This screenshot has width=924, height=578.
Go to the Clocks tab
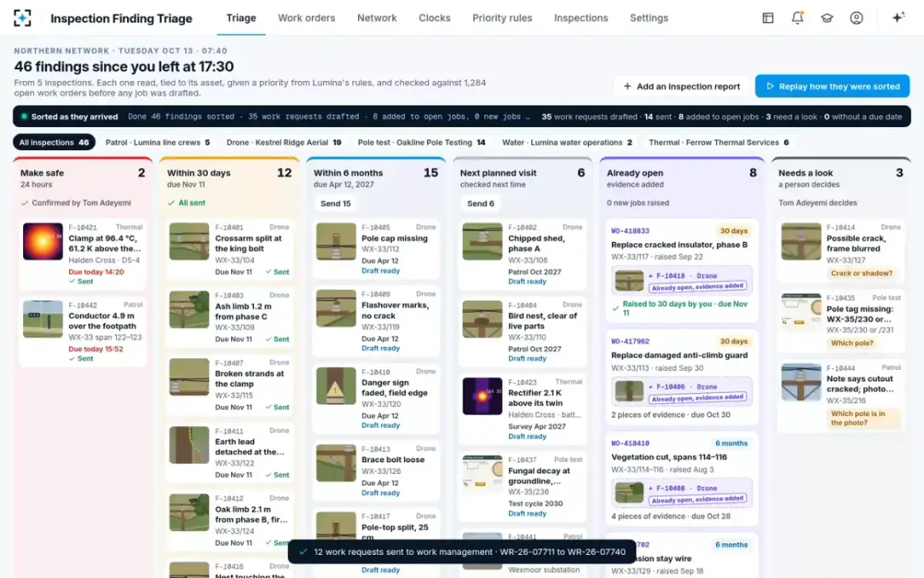(434, 18)
